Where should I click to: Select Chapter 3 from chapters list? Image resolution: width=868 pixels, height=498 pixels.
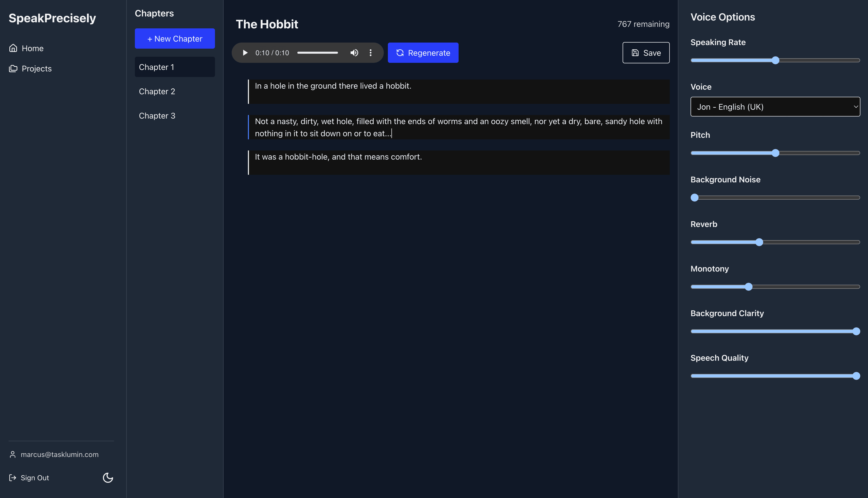[157, 115]
